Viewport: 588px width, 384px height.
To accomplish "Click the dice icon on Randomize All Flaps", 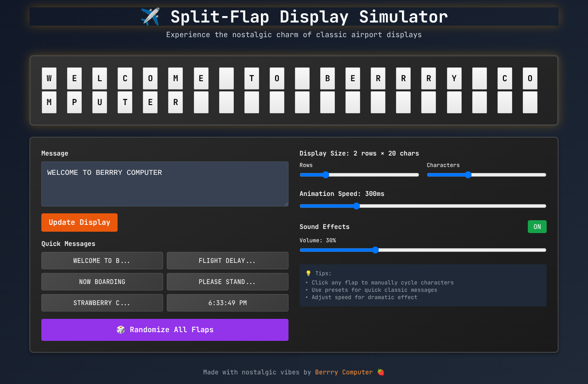I will 121,329.
